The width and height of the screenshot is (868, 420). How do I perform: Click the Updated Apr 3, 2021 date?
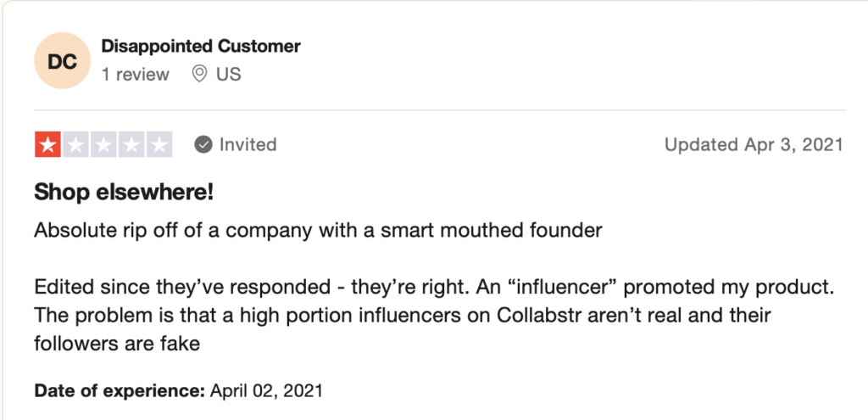[754, 145]
